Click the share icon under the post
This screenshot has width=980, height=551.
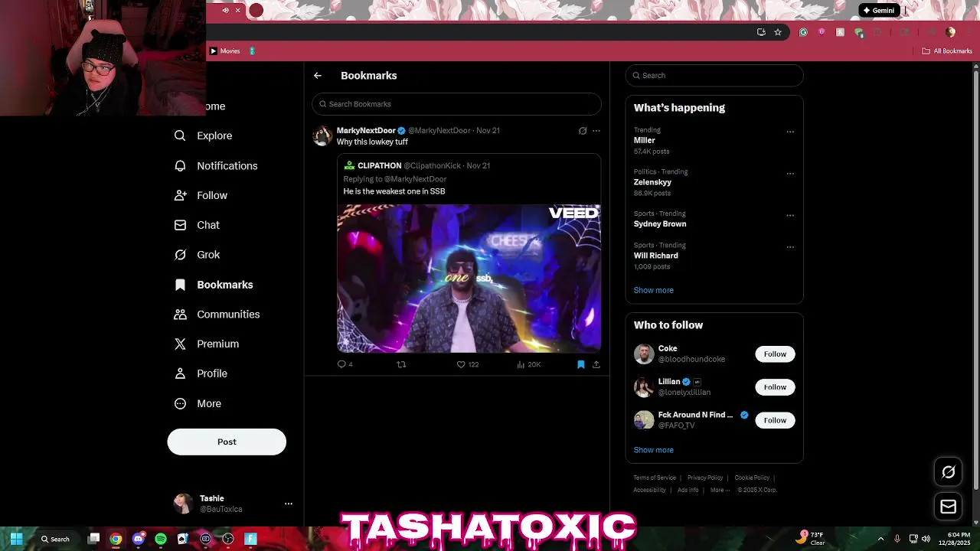tap(596, 364)
